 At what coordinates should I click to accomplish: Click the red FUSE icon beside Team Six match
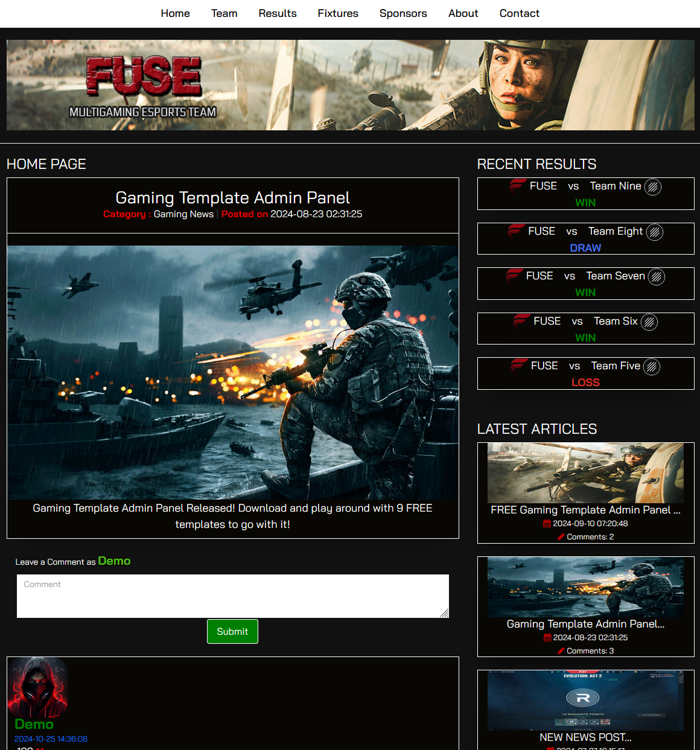521,321
